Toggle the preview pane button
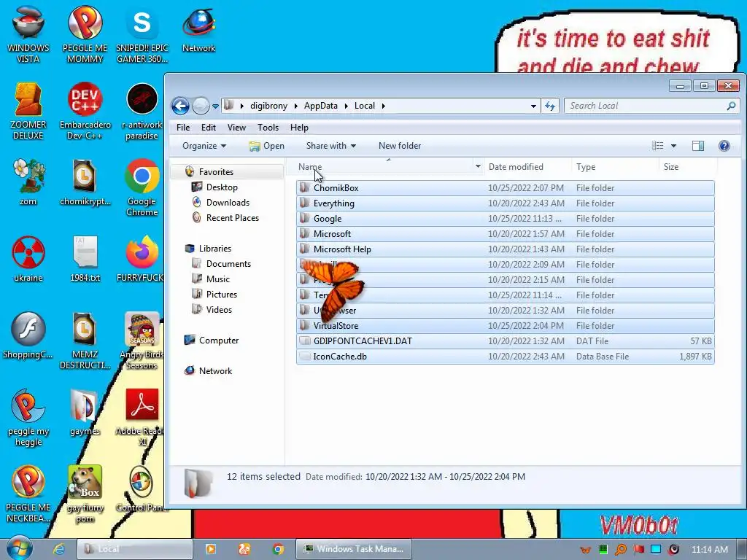This screenshot has height=560, width=747. click(x=698, y=146)
